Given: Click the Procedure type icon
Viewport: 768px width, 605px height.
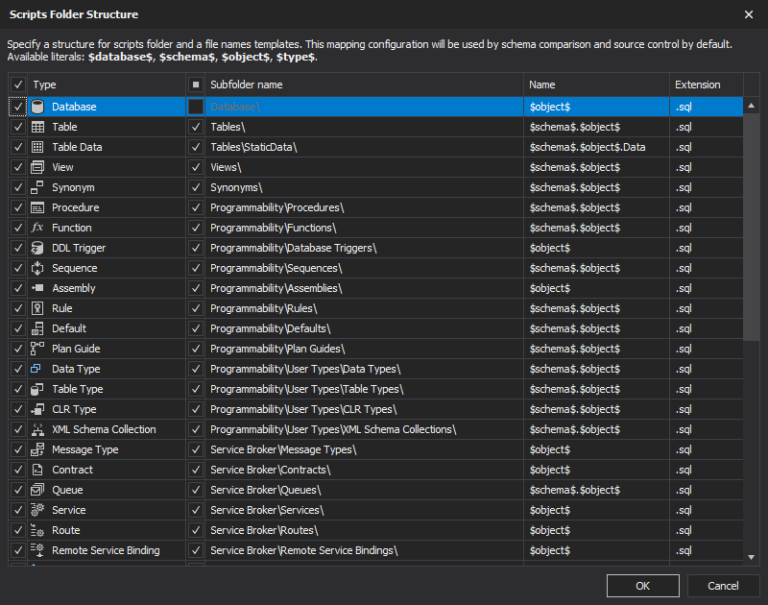Looking at the screenshot, I should pos(38,207).
